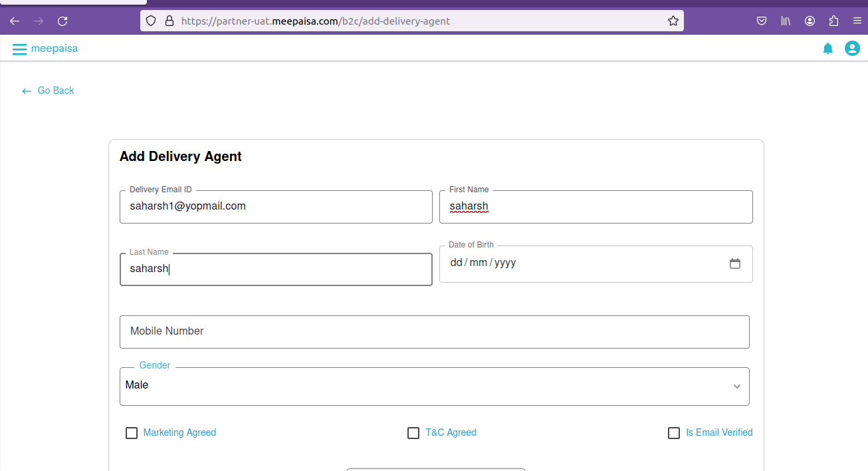
Task: Open the Date of Birth calendar picker
Action: tap(735, 263)
